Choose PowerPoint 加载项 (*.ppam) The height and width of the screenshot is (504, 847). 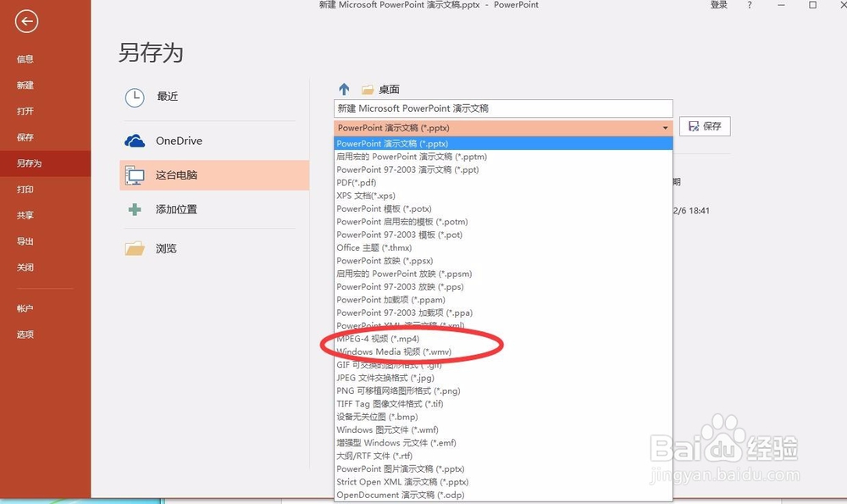[x=503, y=300]
